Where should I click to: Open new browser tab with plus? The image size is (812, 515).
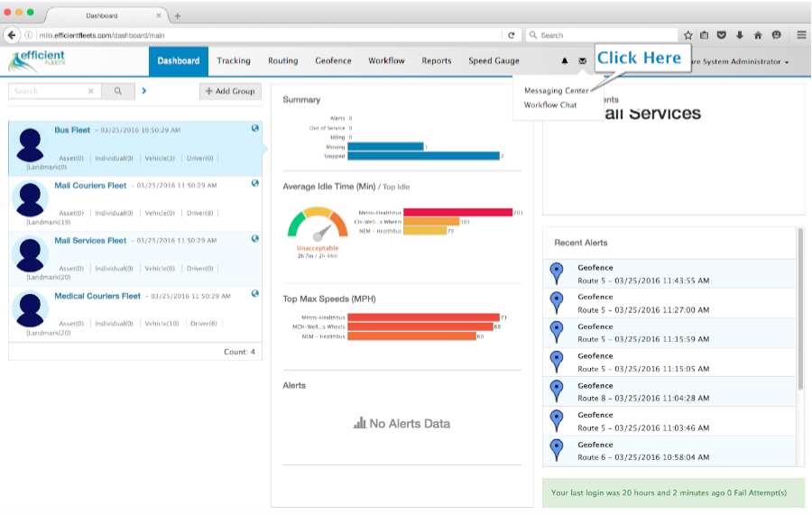point(178,16)
